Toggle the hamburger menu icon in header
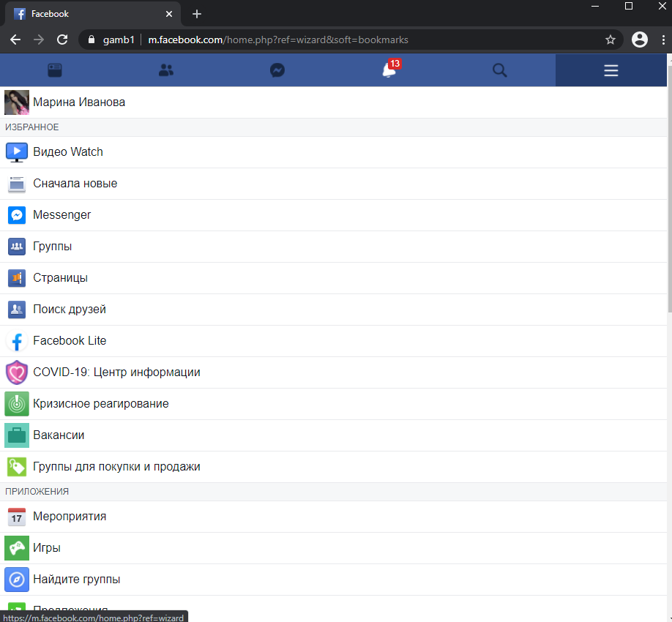 point(611,70)
